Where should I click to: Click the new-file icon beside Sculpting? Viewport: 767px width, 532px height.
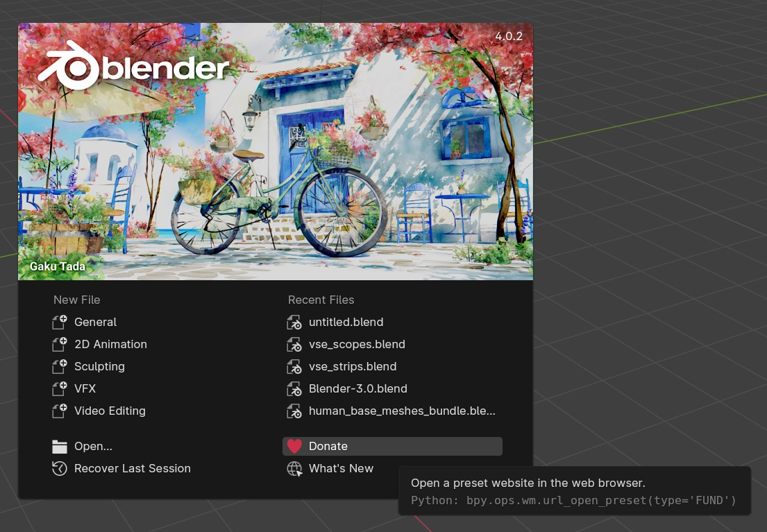59,367
